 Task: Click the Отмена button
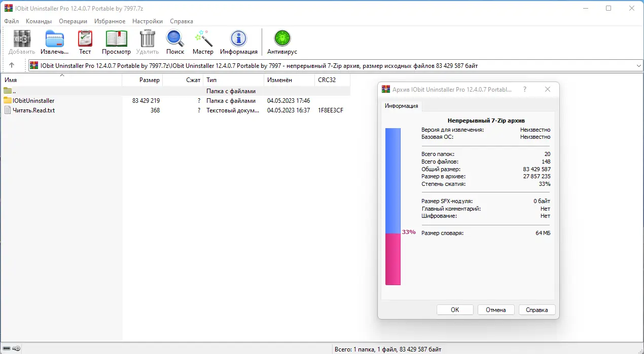(x=496, y=310)
